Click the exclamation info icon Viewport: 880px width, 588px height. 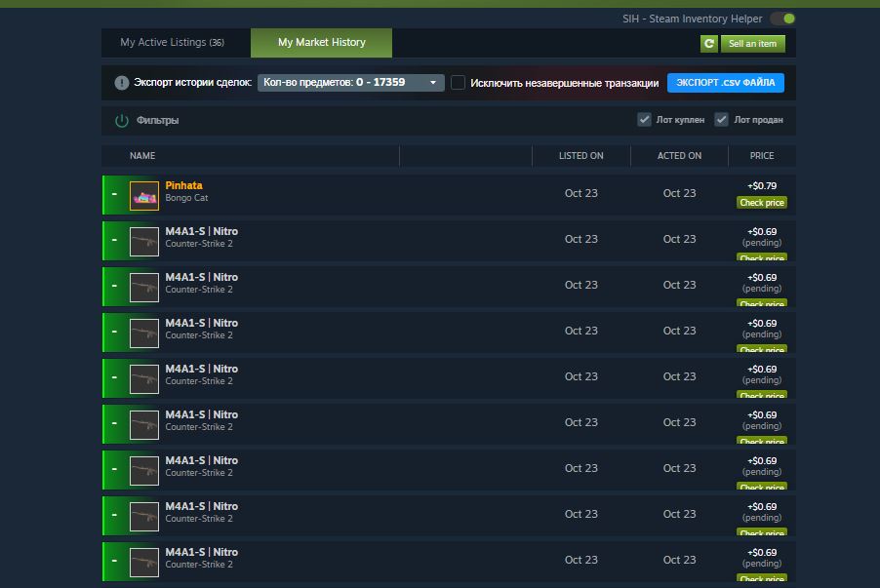122,83
